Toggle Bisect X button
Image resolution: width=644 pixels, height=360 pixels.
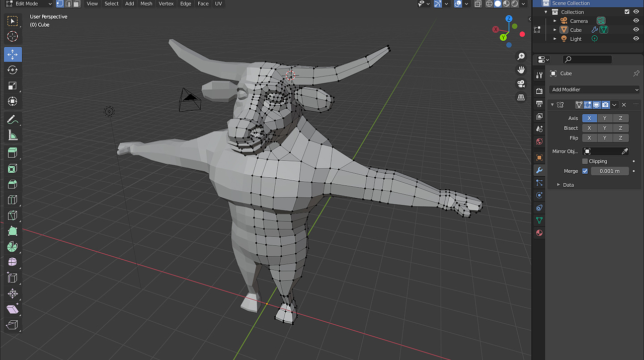589,128
